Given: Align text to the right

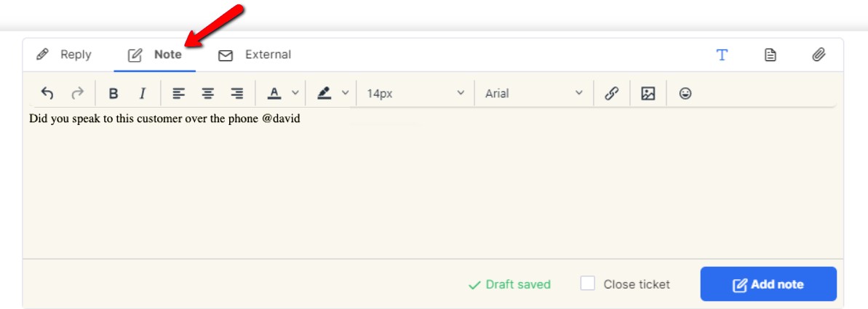Looking at the screenshot, I should pos(237,93).
